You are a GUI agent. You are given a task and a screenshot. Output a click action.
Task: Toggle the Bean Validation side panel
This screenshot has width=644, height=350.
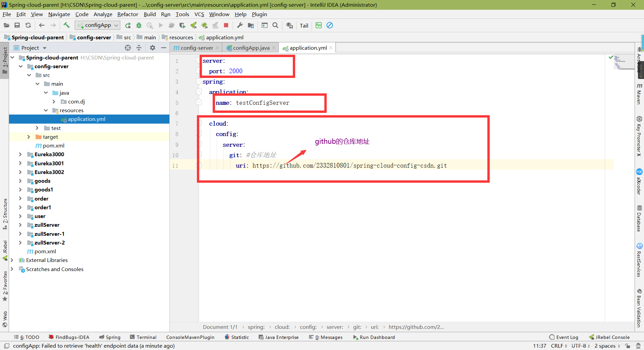[639, 308]
